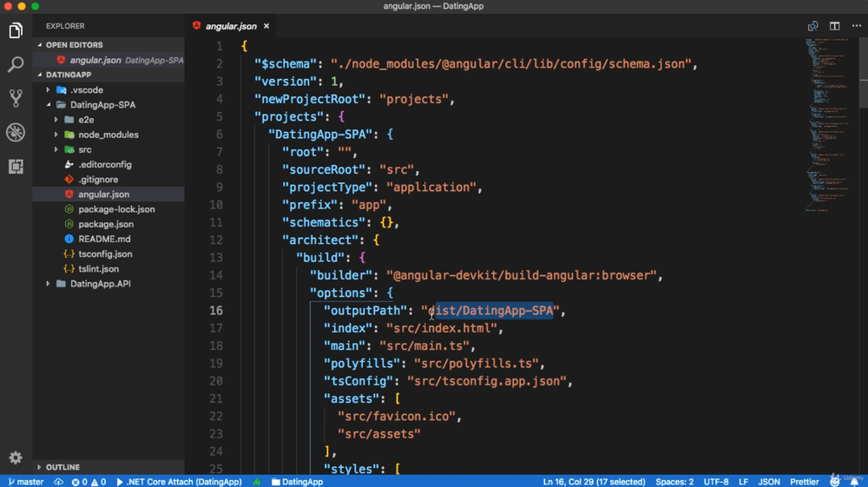This screenshot has height=487, width=868.
Task: Open the package-lock.json file
Action: click(108, 209)
